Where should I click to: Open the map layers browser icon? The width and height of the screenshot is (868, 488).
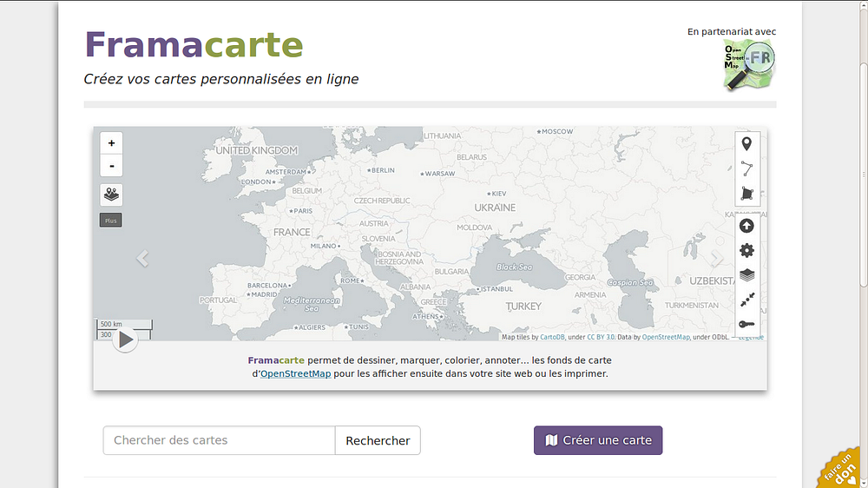[111, 195]
